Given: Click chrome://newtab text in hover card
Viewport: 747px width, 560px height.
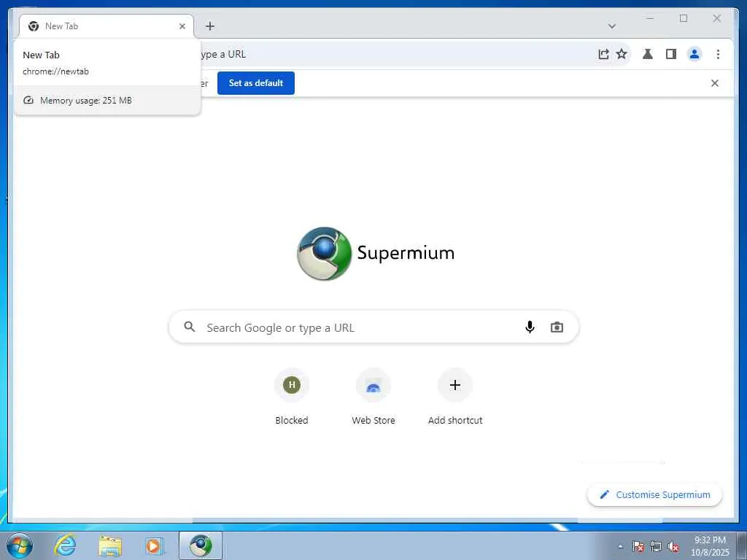Looking at the screenshot, I should (55, 71).
